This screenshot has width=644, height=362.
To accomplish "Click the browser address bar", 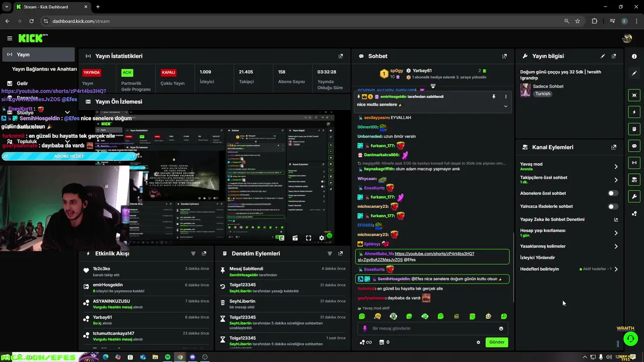I will point(302,21).
